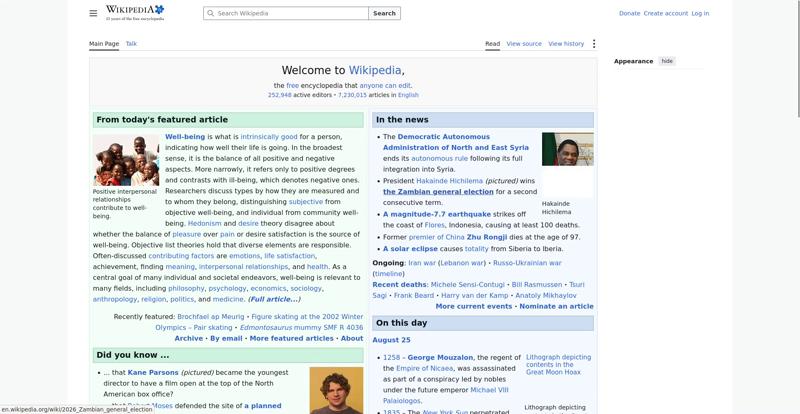Open the Log in link
This screenshot has height=414, width=800.
700,13
